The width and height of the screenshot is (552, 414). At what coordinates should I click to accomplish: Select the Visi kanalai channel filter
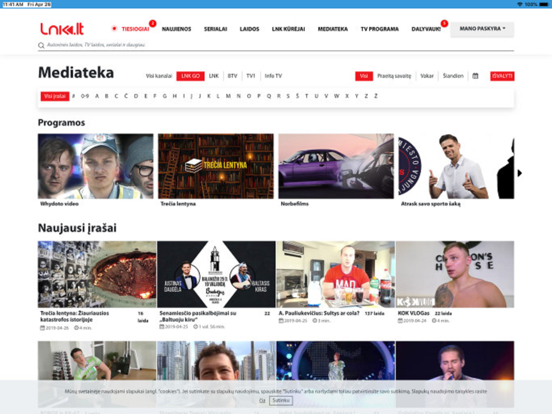[x=159, y=76]
